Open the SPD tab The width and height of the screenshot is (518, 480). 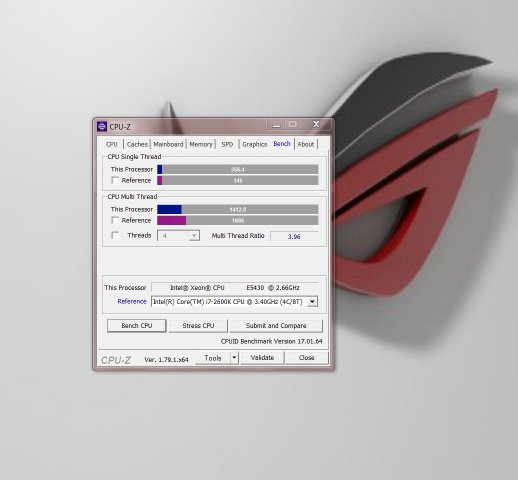pyautogui.click(x=227, y=144)
